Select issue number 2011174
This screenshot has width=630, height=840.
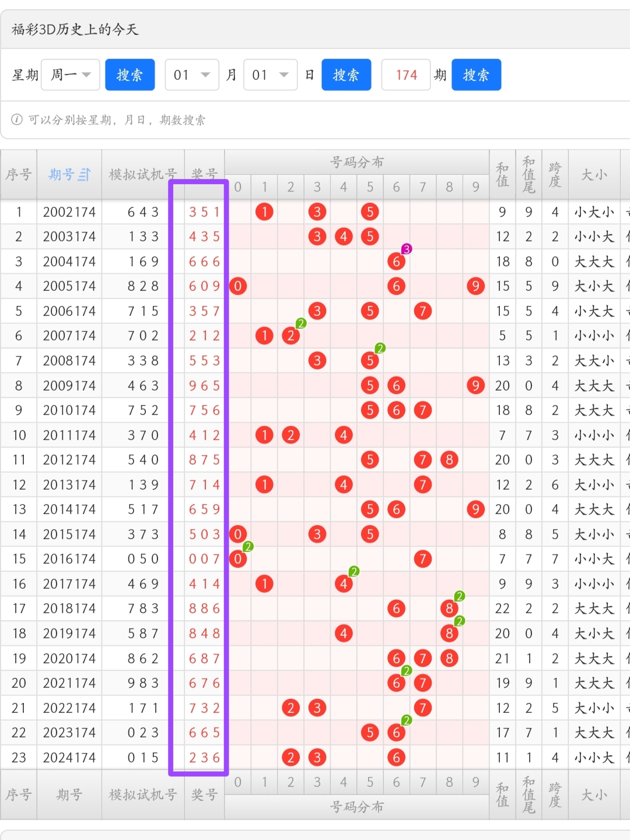pyautogui.click(x=69, y=435)
